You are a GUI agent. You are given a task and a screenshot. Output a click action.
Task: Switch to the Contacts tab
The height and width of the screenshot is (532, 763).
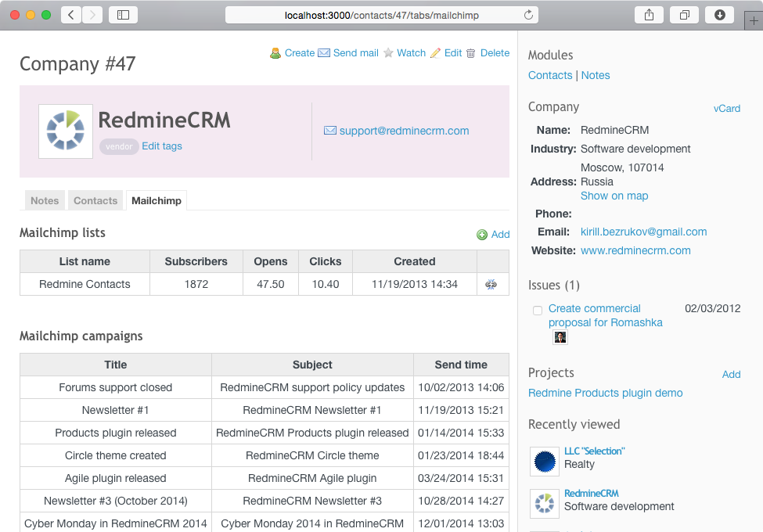[x=95, y=201]
